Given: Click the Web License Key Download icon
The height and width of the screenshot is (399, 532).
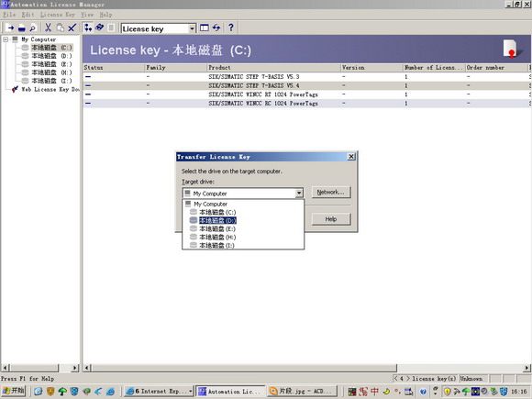Looking at the screenshot, I should click(15, 89).
